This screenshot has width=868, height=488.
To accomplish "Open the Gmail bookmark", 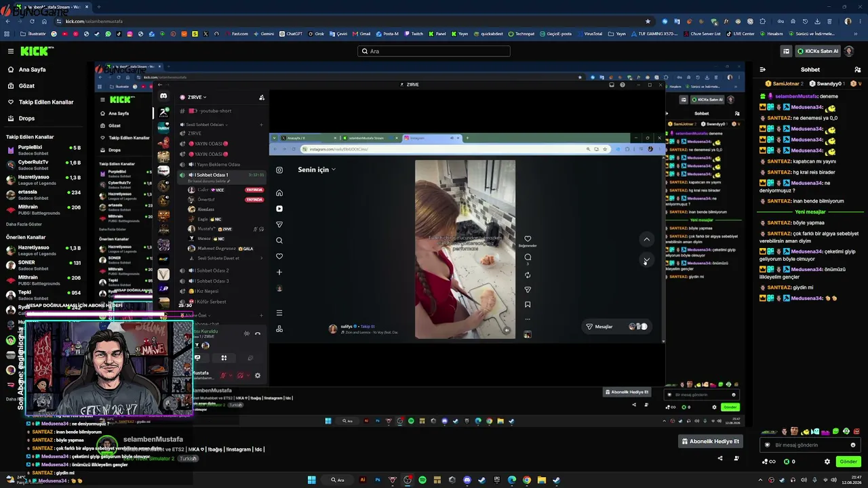I will coord(361,33).
